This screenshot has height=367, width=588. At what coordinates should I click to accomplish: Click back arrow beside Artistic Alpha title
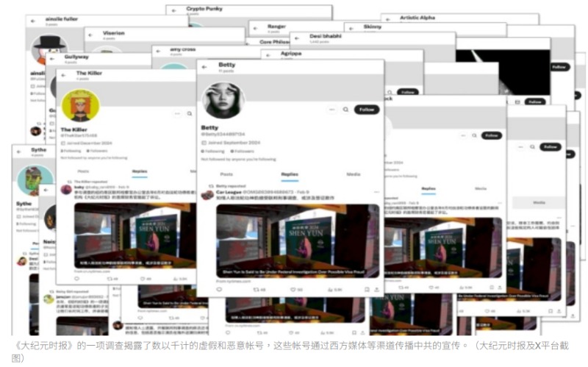(388, 20)
